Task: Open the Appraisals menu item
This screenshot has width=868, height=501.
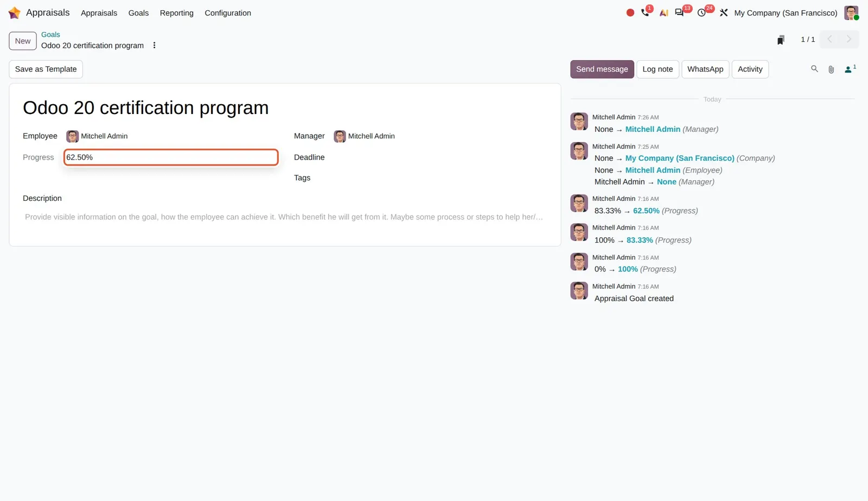Action: 99,13
